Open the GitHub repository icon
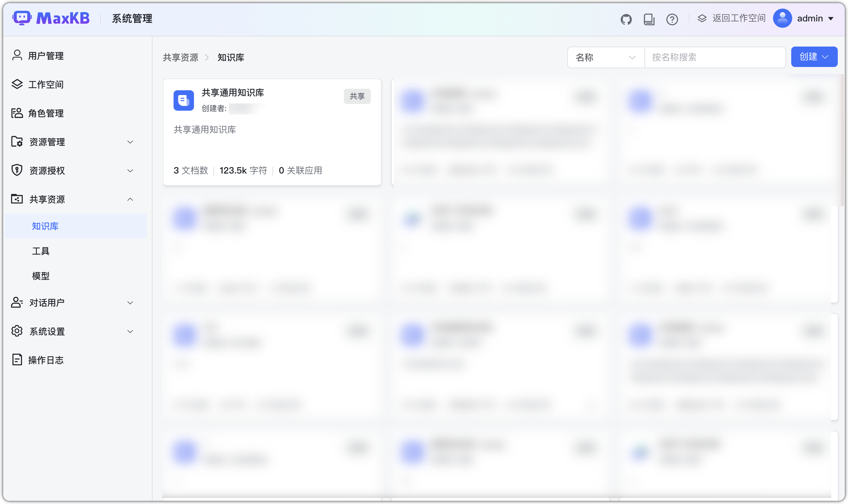Image resolution: width=848 pixels, height=504 pixels. tap(626, 19)
